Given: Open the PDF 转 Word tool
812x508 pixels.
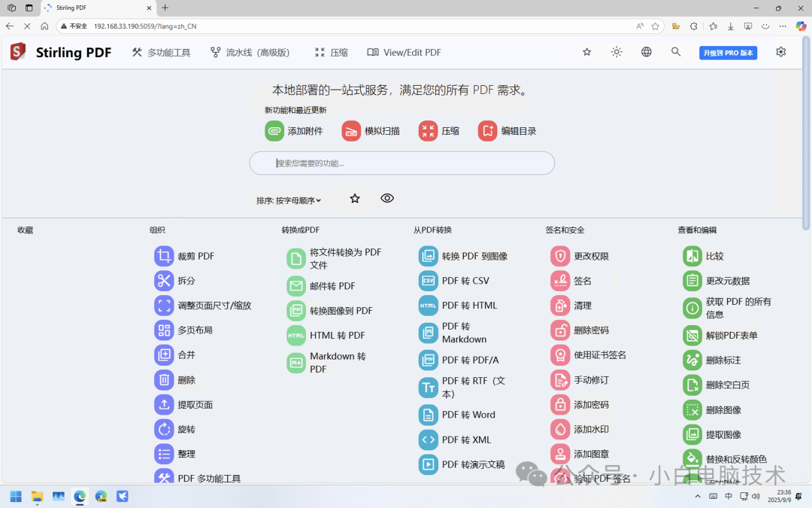Looking at the screenshot, I should pos(457,415).
